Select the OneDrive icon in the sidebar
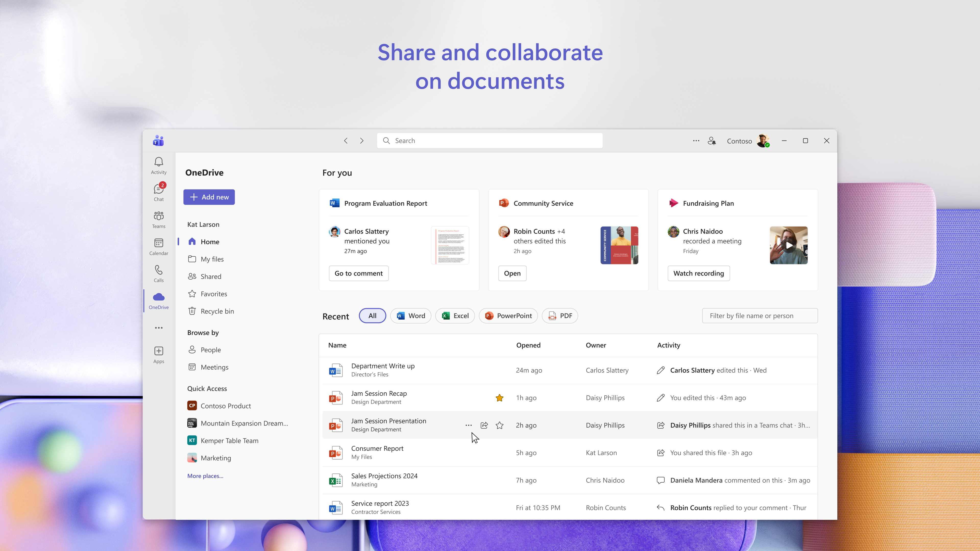Image resolution: width=980 pixels, height=551 pixels. point(159,300)
